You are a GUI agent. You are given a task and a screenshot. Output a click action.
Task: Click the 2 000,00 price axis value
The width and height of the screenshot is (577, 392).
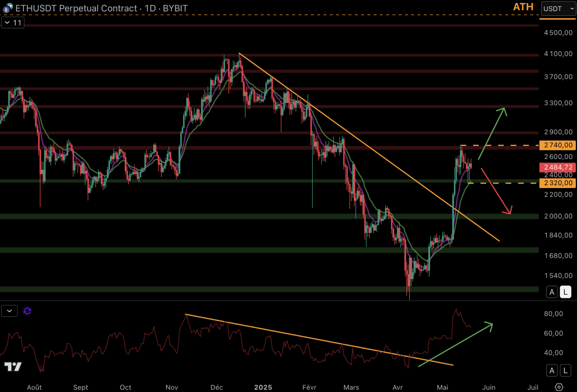click(558, 216)
